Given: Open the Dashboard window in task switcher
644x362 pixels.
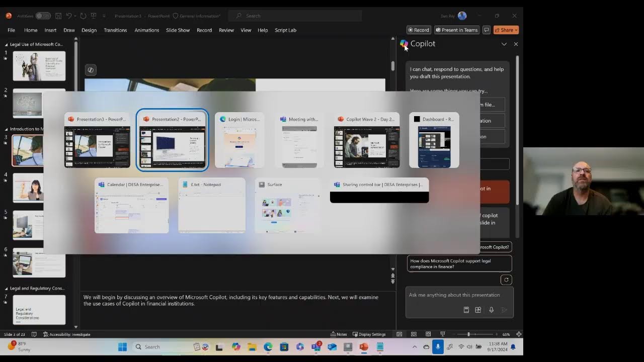Looking at the screenshot, I should pos(434,140).
